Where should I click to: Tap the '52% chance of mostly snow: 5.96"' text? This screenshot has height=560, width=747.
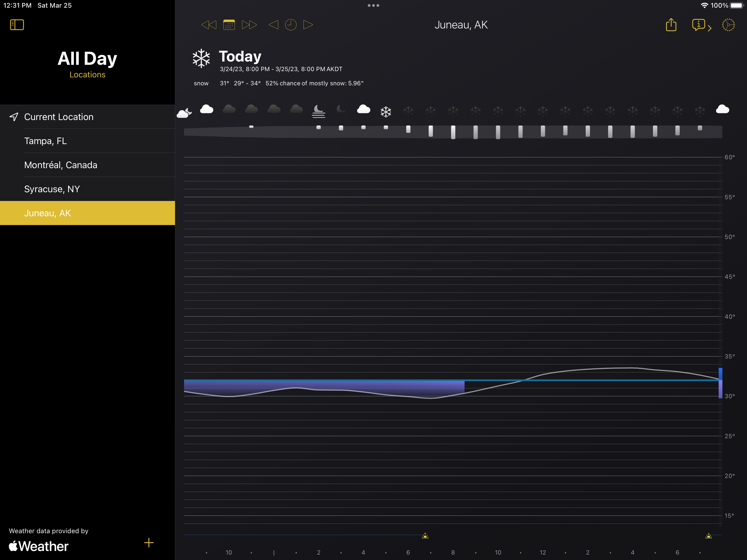[x=314, y=83]
